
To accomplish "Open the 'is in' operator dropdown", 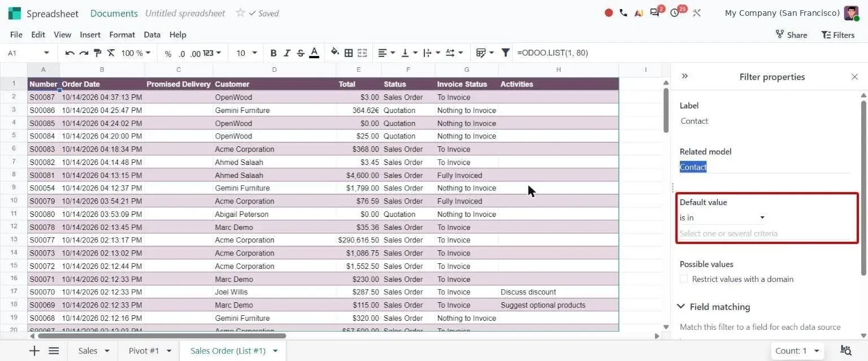I will click(x=722, y=218).
